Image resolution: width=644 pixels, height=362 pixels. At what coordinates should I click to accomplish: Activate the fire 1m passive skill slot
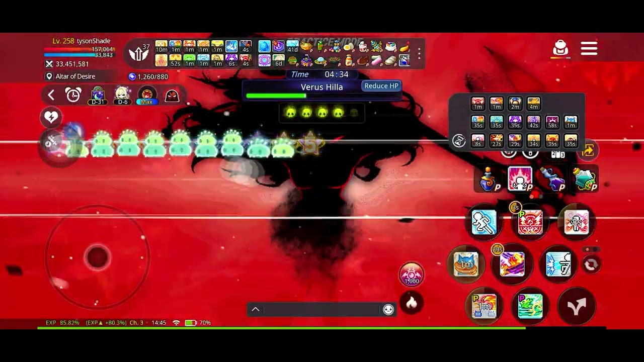(484, 306)
